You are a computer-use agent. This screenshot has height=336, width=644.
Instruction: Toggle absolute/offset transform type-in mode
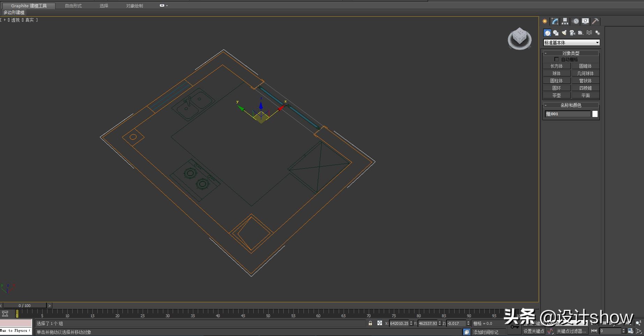click(380, 323)
